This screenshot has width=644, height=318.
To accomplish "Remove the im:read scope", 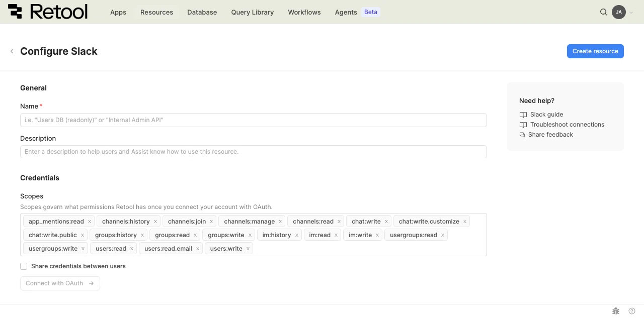I will point(336,235).
